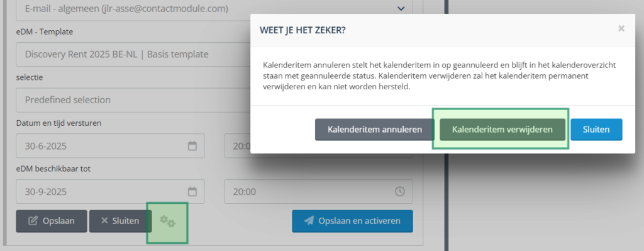Click the gears settings icon beside Sluiten
644x251 pixels.
coord(167,221)
